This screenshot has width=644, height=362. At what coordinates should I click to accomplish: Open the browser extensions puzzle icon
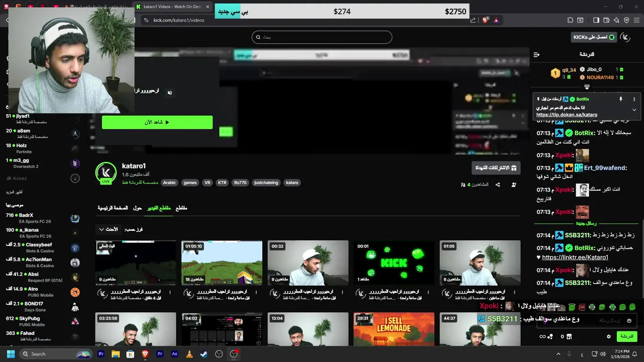(x=570, y=20)
